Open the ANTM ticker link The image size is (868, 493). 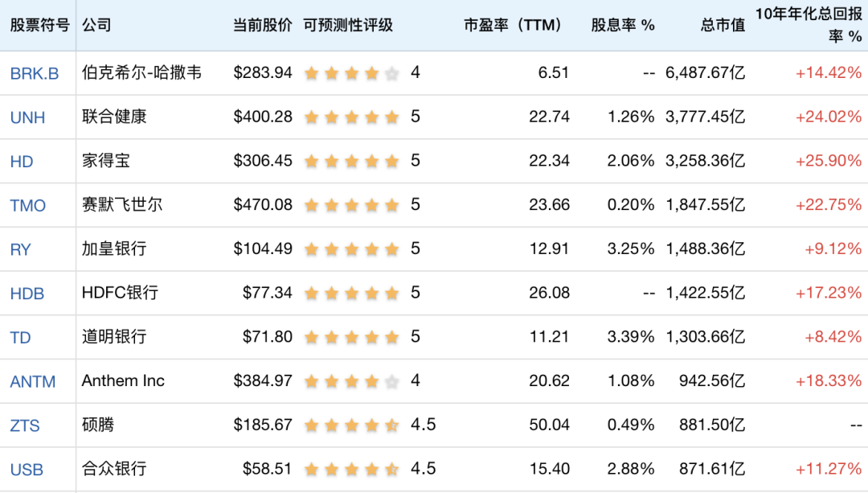point(33,382)
